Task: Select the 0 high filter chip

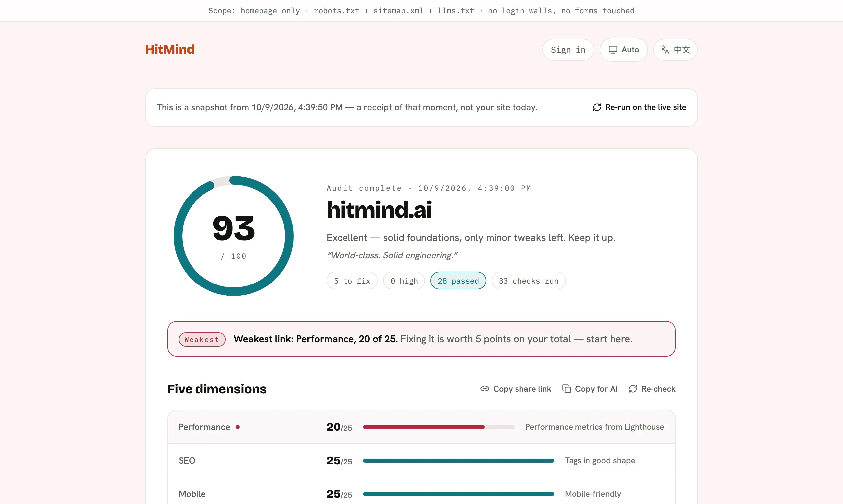Action: pyautogui.click(x=404, y=281)
